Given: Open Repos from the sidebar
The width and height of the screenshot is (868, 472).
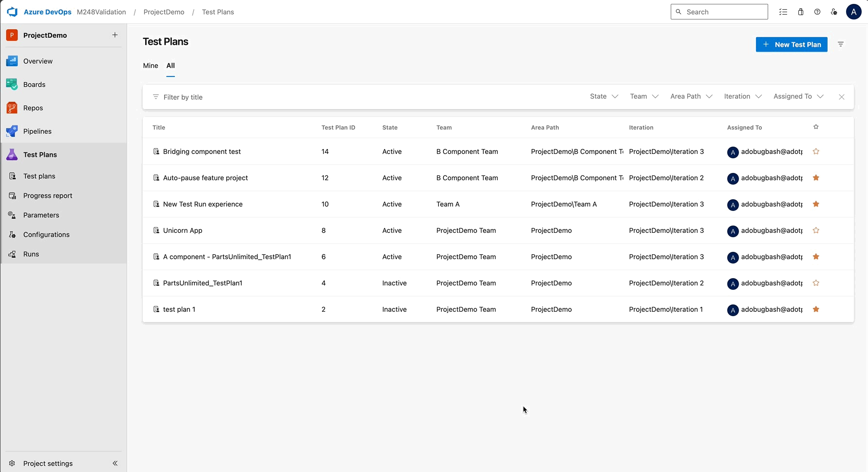Looking at the screenshot, I should pyautogui.click(x=32, y=108).
